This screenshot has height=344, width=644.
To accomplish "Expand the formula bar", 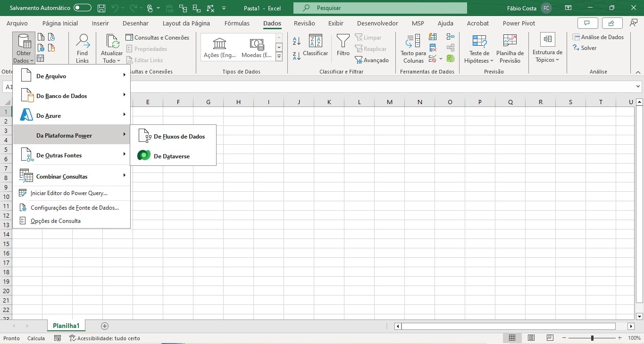I will pos(639,87).
